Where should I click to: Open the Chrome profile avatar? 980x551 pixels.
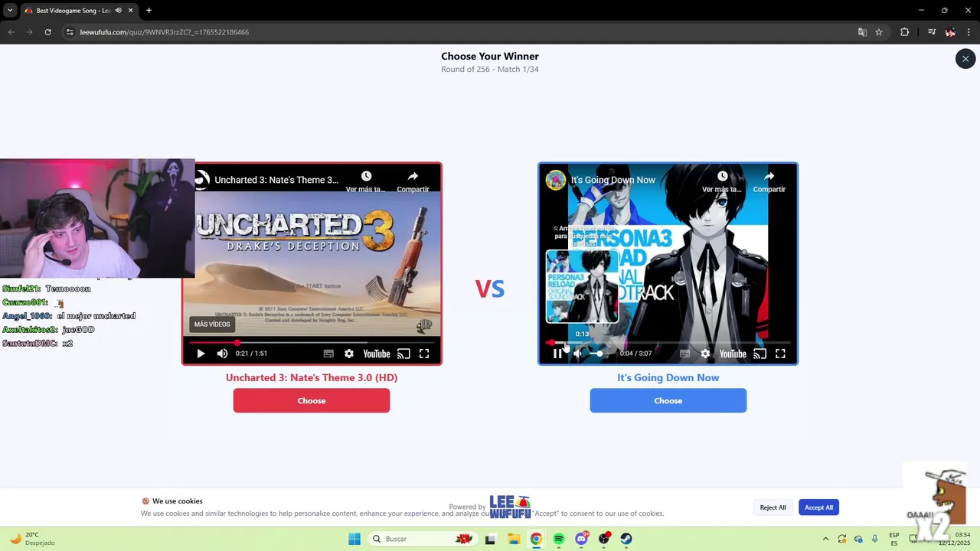(x=950, y=32)
